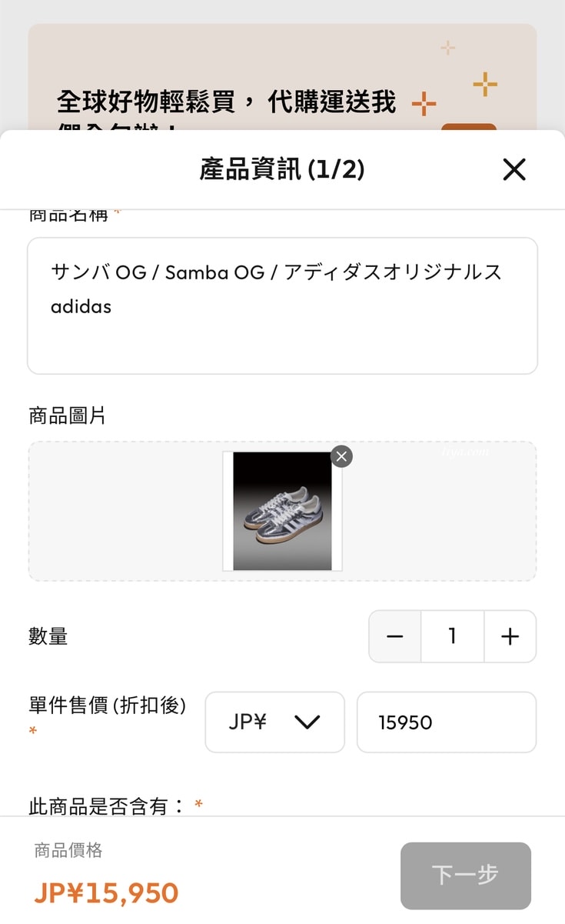This screenshot has height=924, width=565.
Task: Open the silver sneaker thumbnail
Action: point(282,511)
